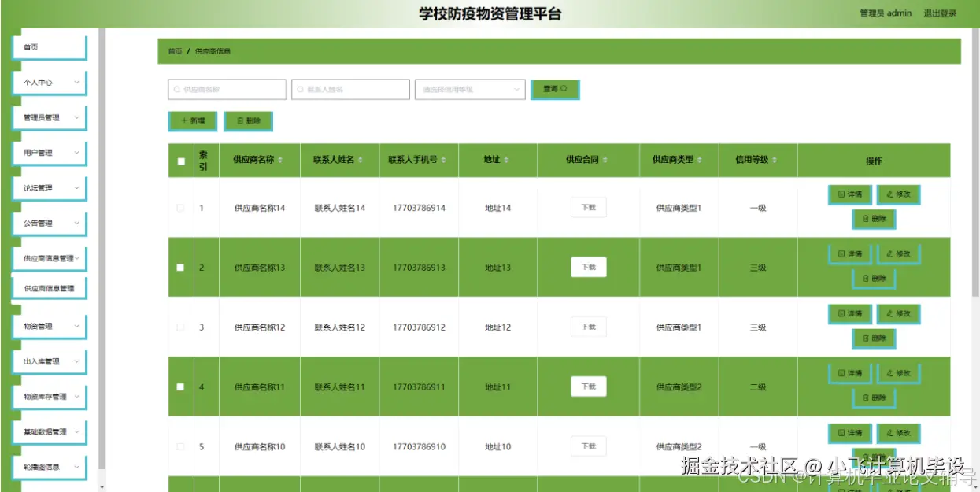Image resolution: width=980 pixels, height=492 pixels.
Task: Sort by 地址 column sort icon
Action: coord(506,160)
